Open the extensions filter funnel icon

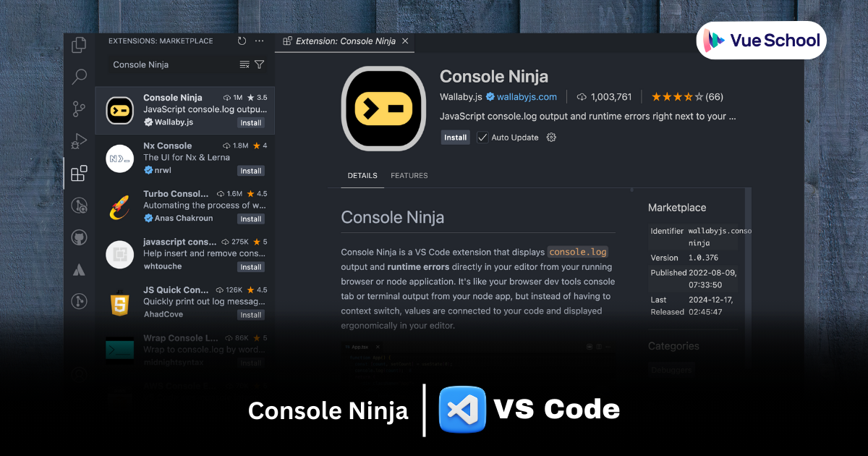tap(260, 64)
